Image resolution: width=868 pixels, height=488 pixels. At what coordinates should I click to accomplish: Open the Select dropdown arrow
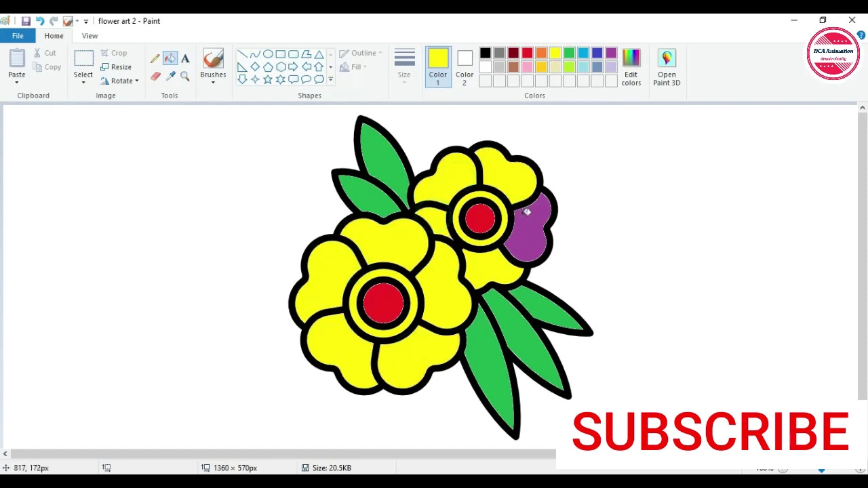tap(83, 83)
